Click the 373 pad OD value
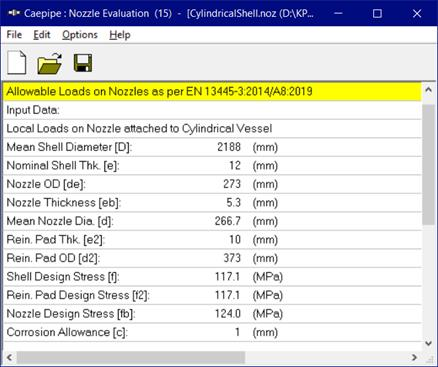This screenshot has width=438, height=367. coord(232,258)
